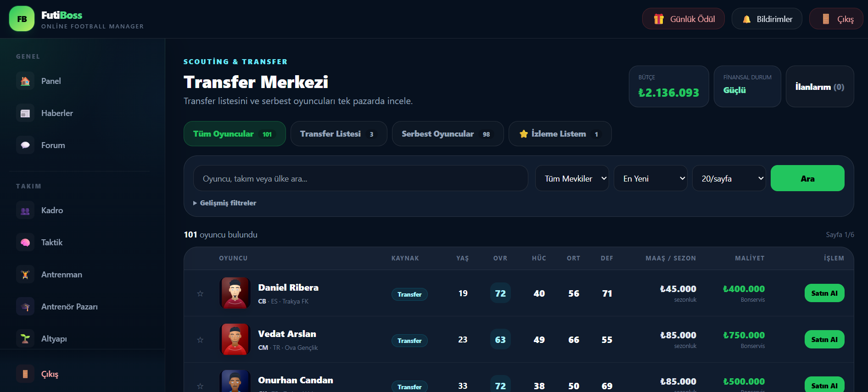The image size is (868, 392).
Task: Click the green Ara search button
Action: [x=807, y=178]
